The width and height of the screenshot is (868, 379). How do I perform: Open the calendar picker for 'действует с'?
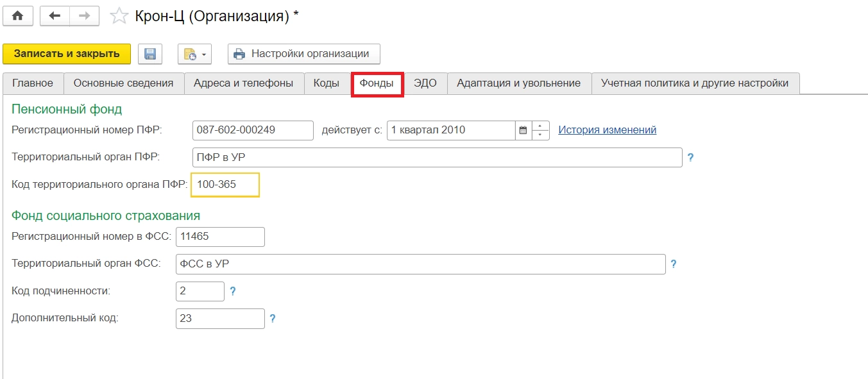click(x=523, y=130)
